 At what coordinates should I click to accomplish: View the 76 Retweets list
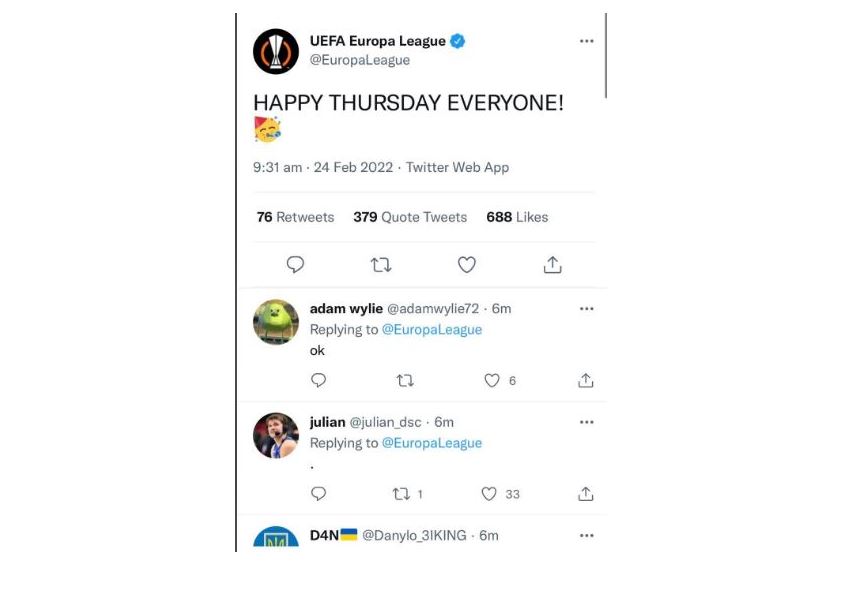pyautogui.click(x=295, y=217)
